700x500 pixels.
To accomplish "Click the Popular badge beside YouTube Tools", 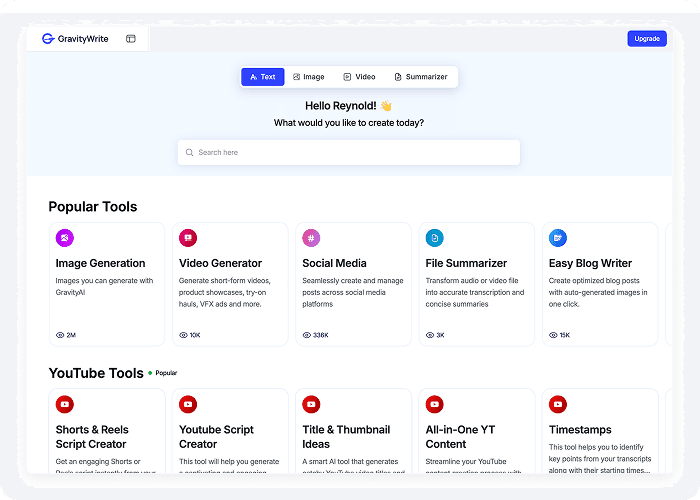I will (163, 373).
